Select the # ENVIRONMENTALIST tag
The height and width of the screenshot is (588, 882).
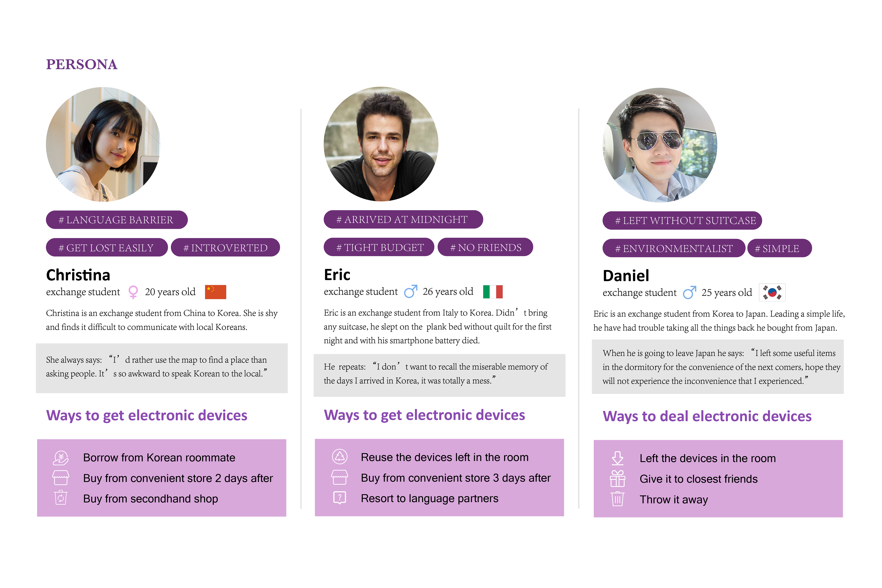(673, 248)
